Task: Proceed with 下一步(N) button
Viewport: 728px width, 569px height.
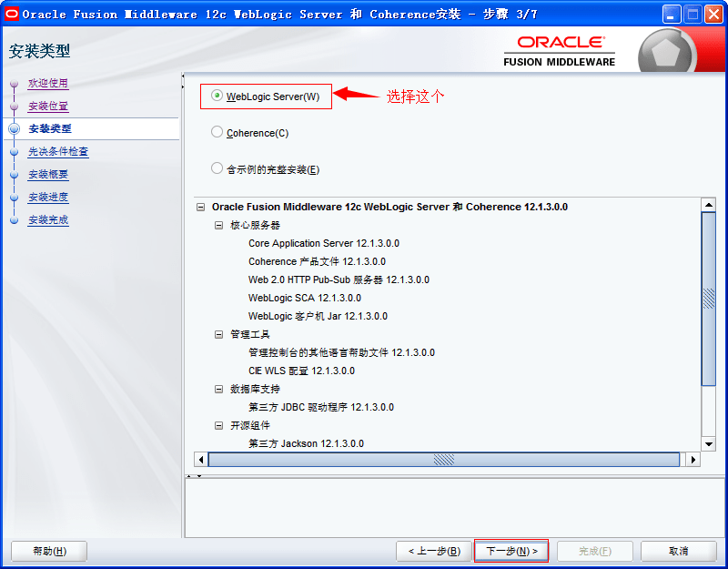Action: (x=511, y=552)
